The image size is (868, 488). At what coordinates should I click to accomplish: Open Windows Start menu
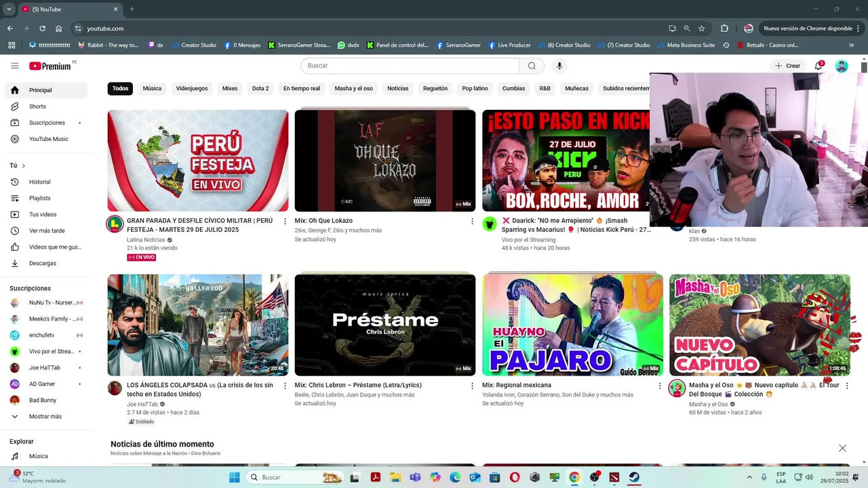(x=234, y=477)
